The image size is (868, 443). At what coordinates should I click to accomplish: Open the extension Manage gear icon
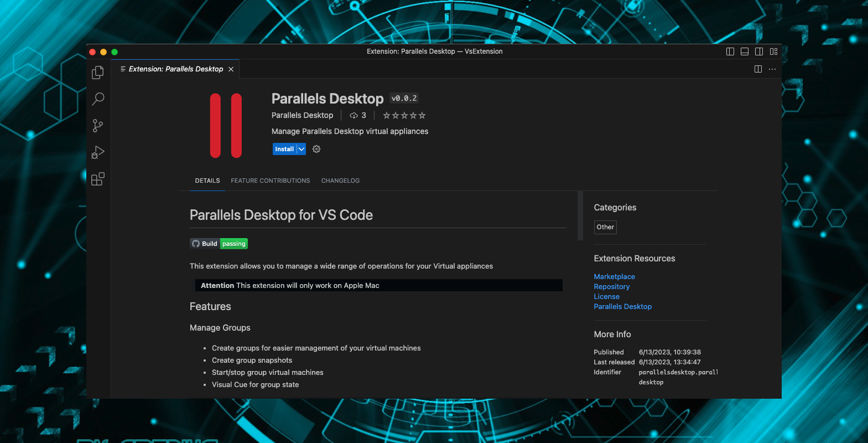click(316, 149)
